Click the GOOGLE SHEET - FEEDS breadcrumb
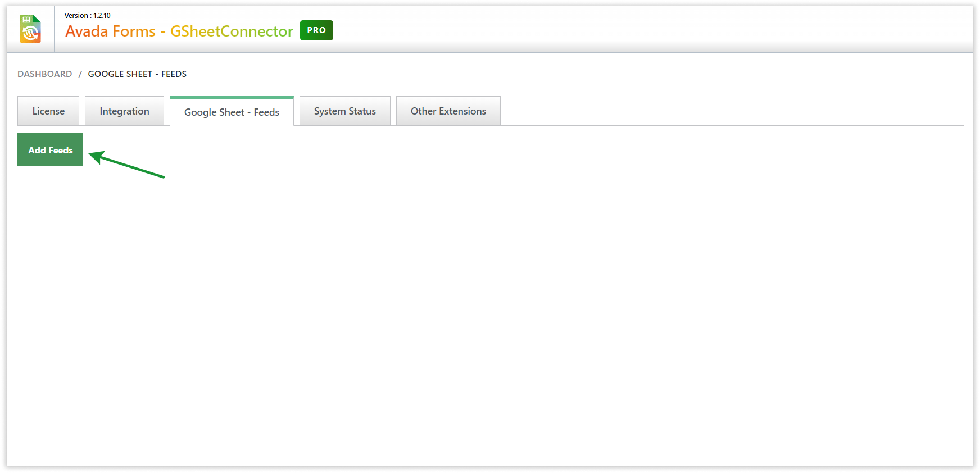 tap(137, 74)
